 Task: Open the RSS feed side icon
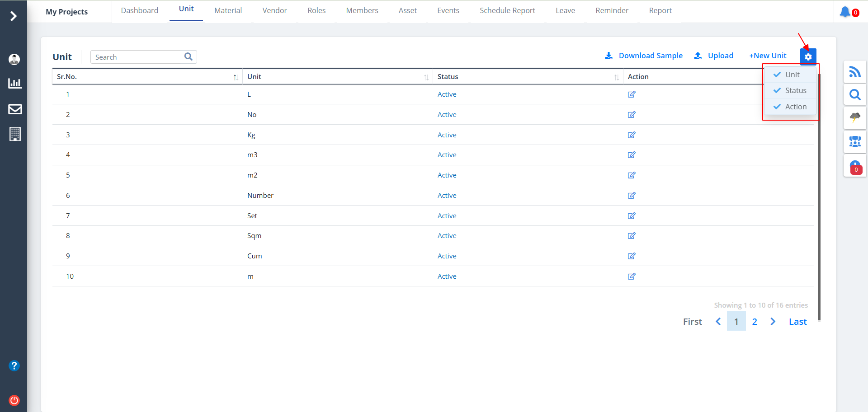tap(854, 72)
